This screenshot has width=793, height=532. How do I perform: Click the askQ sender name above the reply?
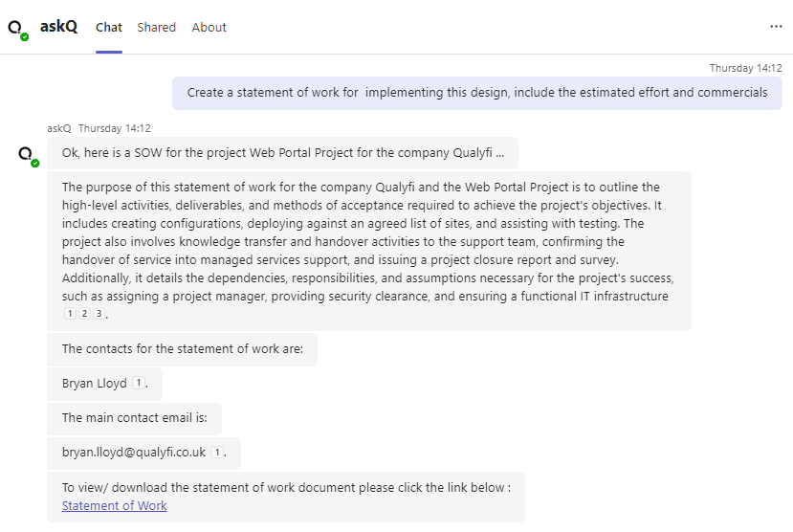[59, 128]
